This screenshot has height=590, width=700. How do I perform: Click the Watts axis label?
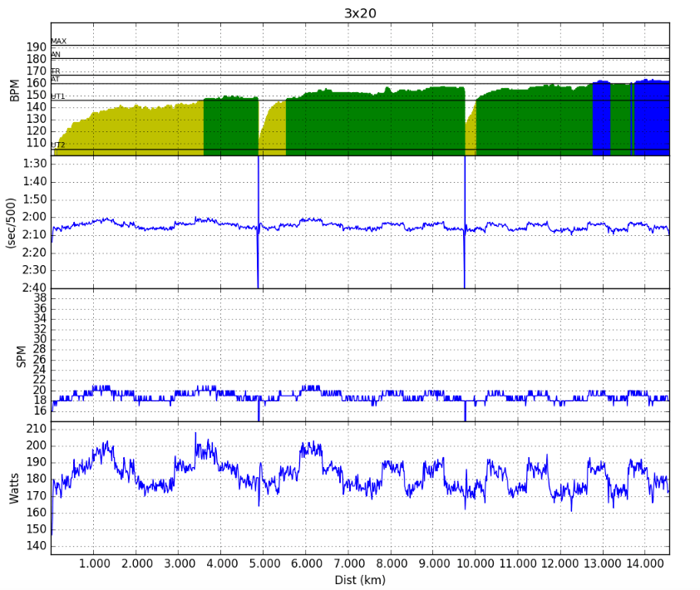(14, 489)
